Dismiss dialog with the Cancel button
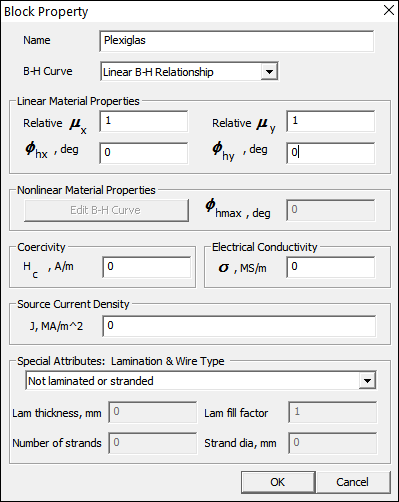This screenshot has width=399, height=502. point(353,482)
